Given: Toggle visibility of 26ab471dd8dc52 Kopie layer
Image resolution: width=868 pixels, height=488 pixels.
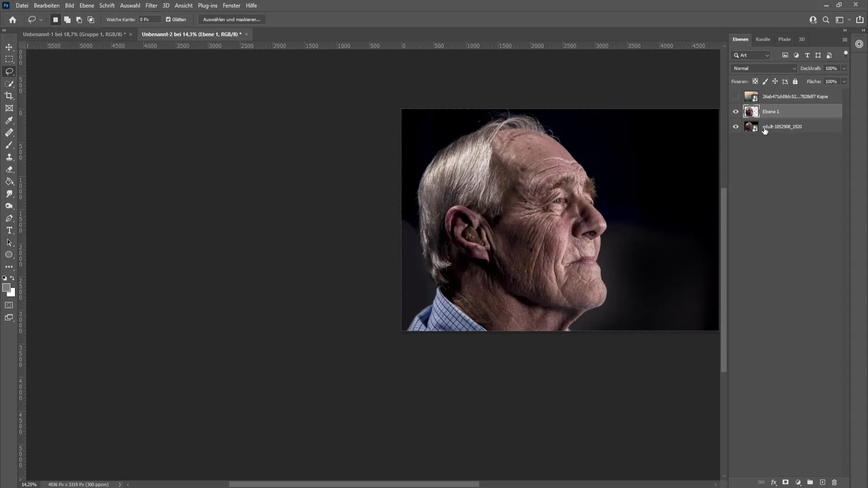Looking at the screenshot, I should pos(736,96).
